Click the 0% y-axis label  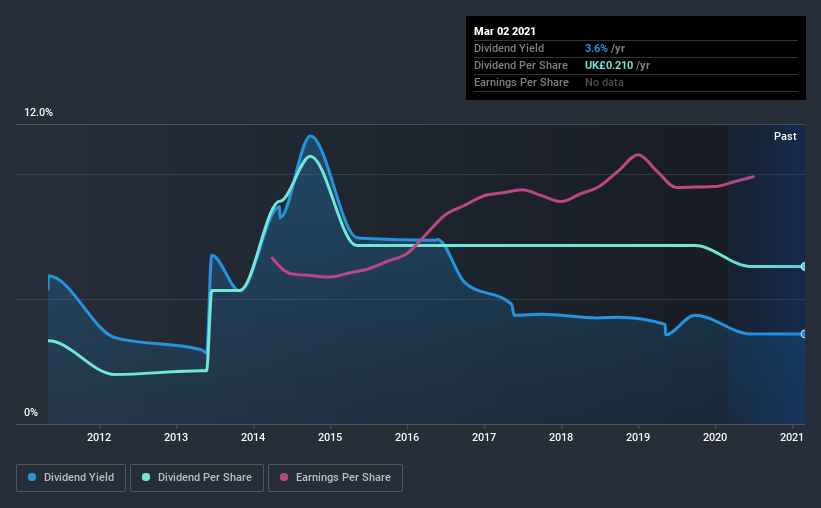(31, 412)
